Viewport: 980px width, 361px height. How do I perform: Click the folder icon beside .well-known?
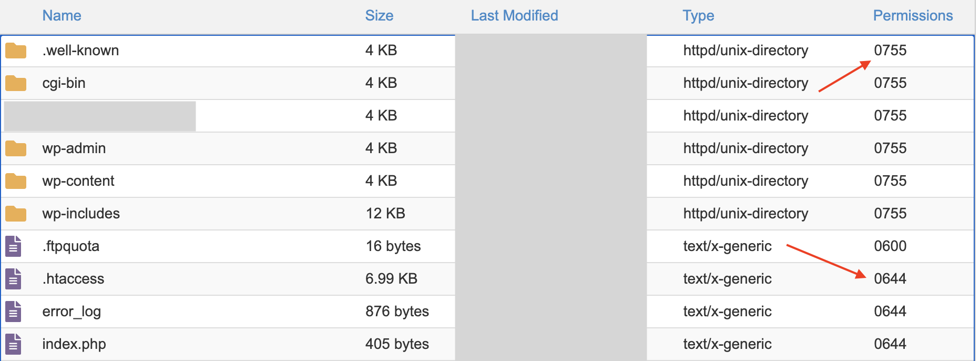15,50
